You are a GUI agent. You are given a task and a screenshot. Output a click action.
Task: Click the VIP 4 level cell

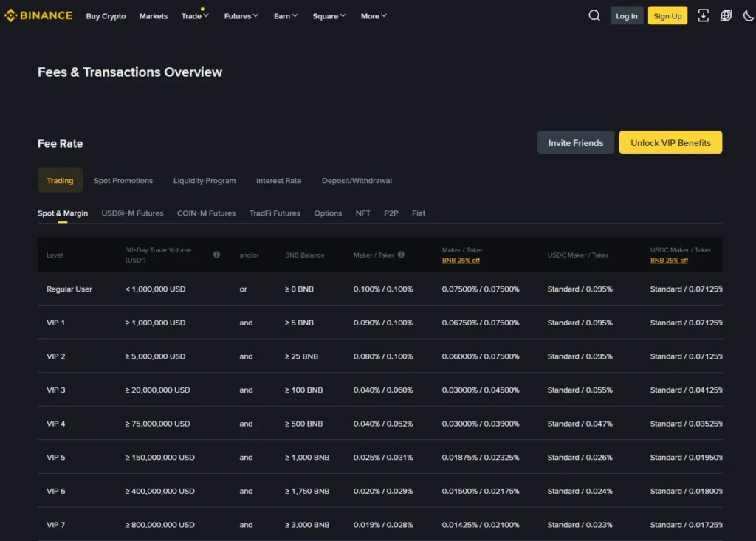pos(55,424)
